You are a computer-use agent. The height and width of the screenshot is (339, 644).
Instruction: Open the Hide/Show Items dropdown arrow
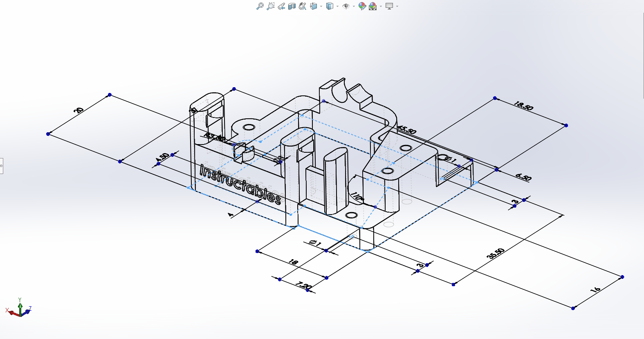(354, 6)
